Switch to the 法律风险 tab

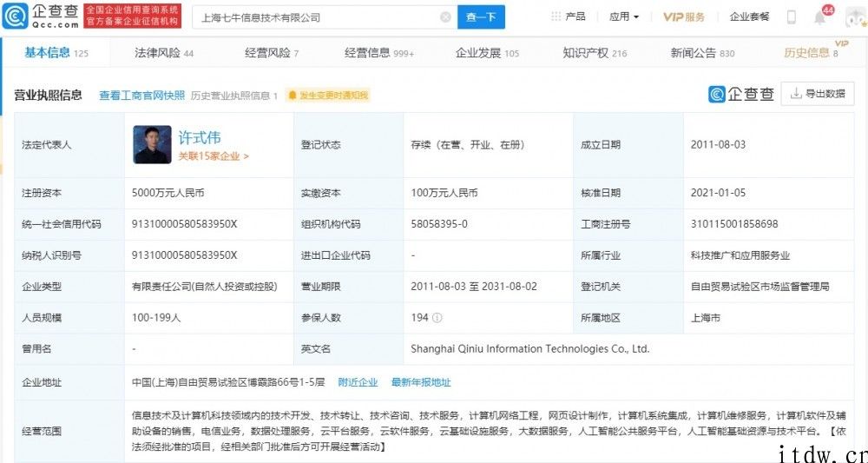point(164,53)
